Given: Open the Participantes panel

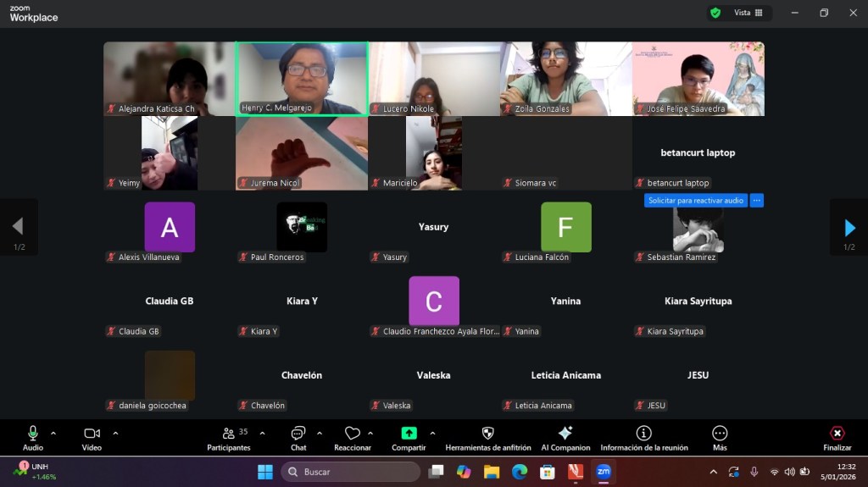Looking at the screenshot, I should tap(229, 437).
